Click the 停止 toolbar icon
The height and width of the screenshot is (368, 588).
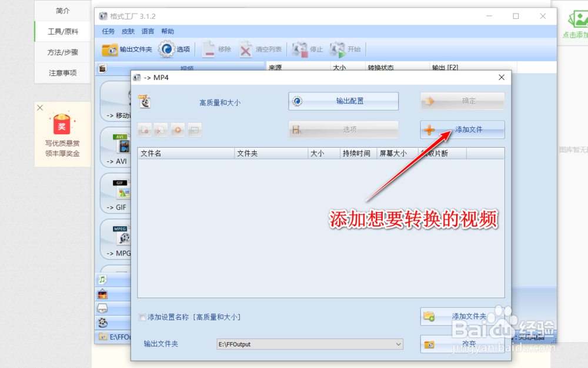300,49
